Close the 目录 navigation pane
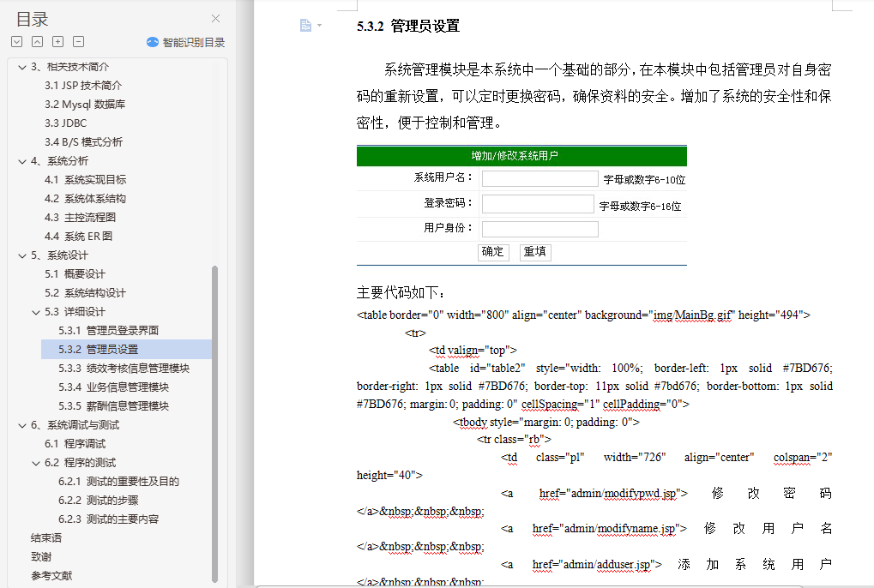 pyautogui.click(x=216, y=18)
